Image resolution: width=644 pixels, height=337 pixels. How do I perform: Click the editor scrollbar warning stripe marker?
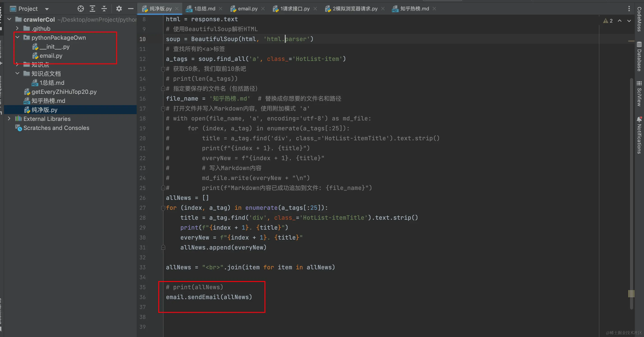click(x=631, y=293)
